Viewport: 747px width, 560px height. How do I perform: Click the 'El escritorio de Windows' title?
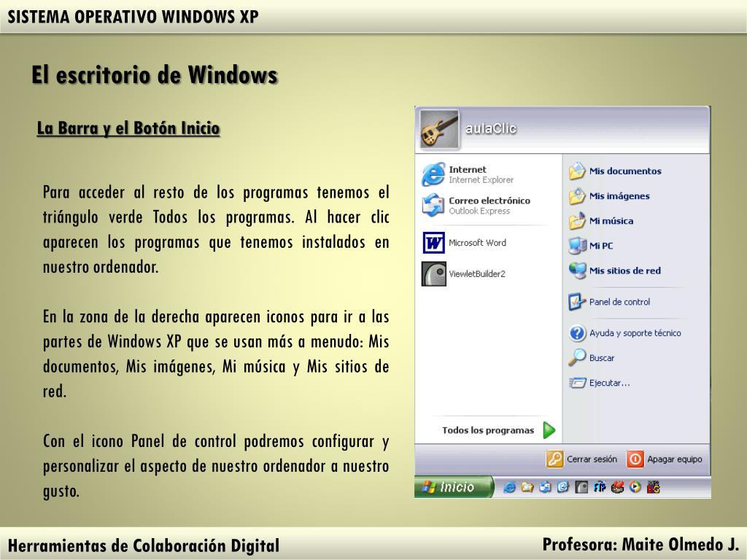click(155, 75)
